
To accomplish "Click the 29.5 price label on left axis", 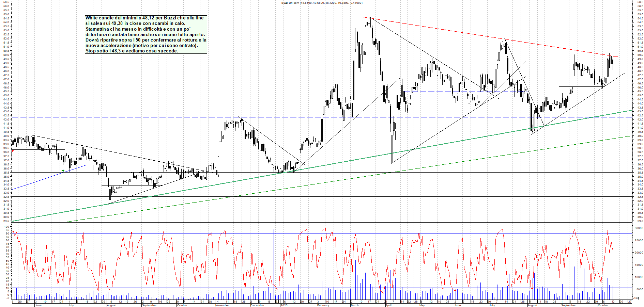I will [6, 221].
